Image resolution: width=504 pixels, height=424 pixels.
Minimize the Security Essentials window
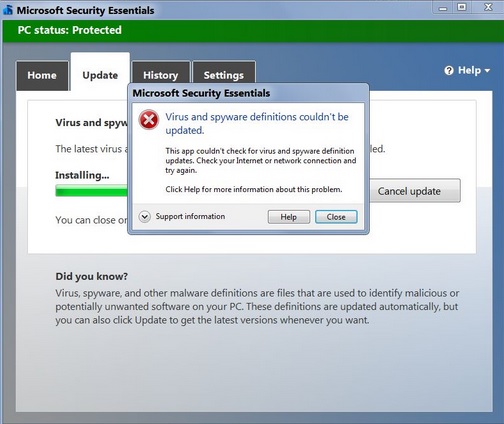pyautogui.click(x=443, y=7)
